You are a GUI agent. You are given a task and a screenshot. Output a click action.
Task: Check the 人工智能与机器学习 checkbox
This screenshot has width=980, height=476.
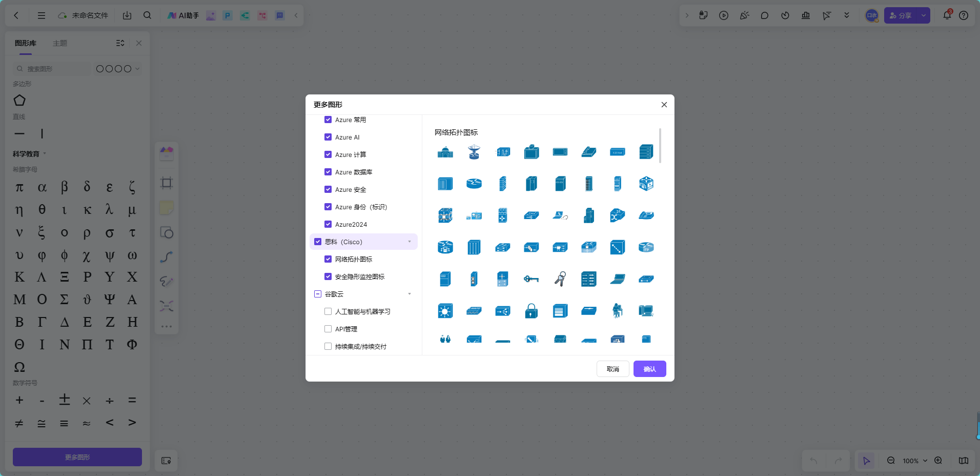point(328,311)
